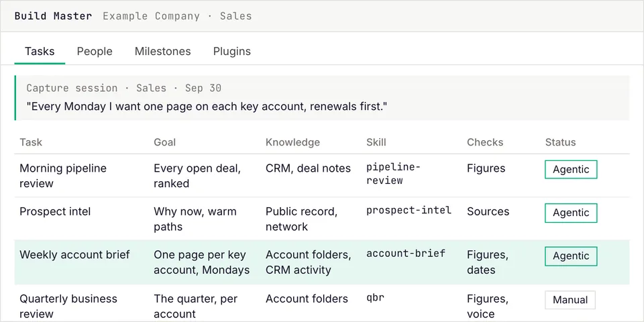Screen dimensions: 644x322
Task: Click the Build Master title
Action: (54, 16)
